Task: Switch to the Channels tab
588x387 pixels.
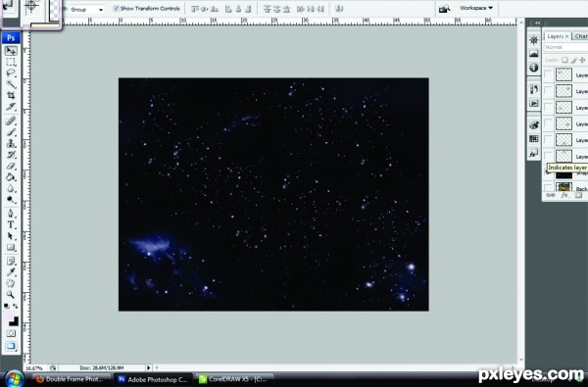Action: tap(580, 36)
